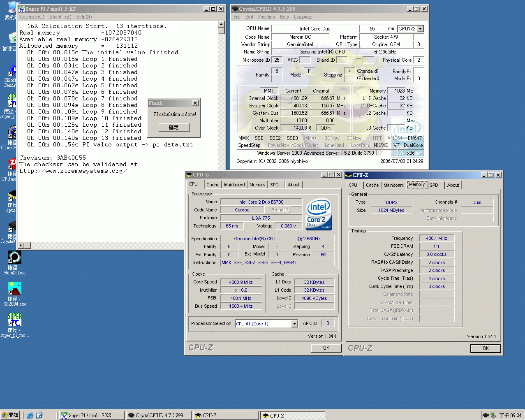The height and width of the screenshot is (420, 525).
Task: Switch to Mainboard tab in left CPU-Z
Action: 234,185
